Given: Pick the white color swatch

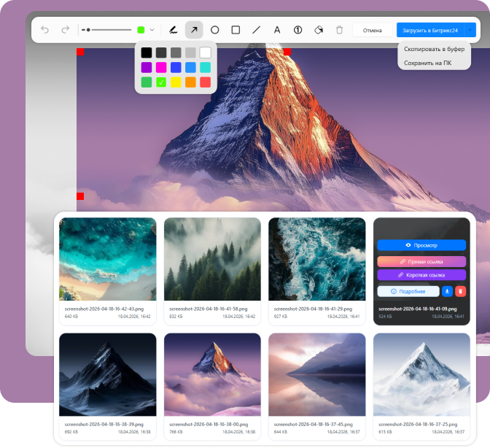Looking at the screenshot, I should click(205, 53).
